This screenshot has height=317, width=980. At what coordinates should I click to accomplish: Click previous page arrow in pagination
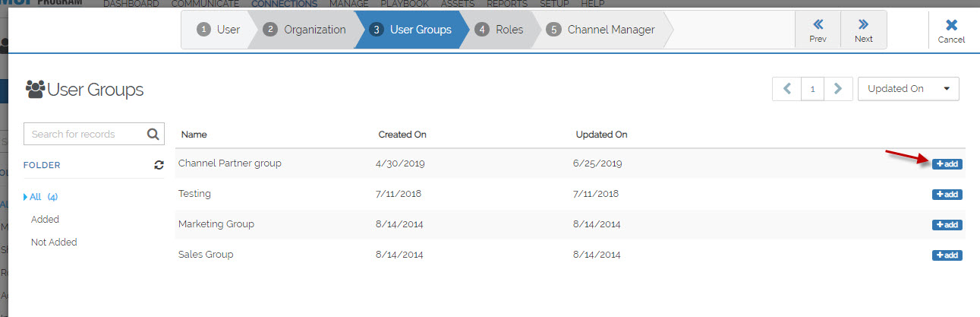coord(786,89)
